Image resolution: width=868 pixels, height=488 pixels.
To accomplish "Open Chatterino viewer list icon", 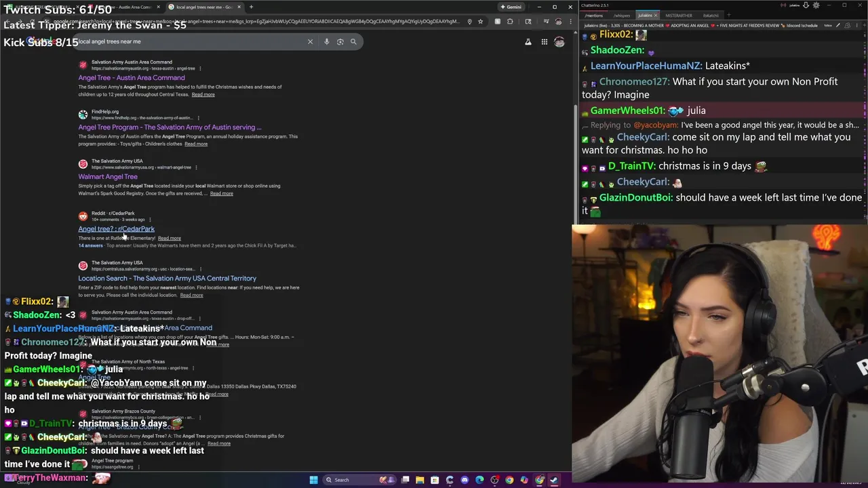I will pos(847,25).
